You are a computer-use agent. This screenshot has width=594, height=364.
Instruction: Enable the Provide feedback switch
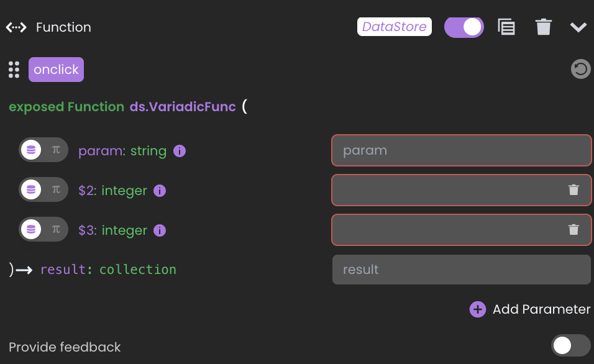click(x=570, y=345)
